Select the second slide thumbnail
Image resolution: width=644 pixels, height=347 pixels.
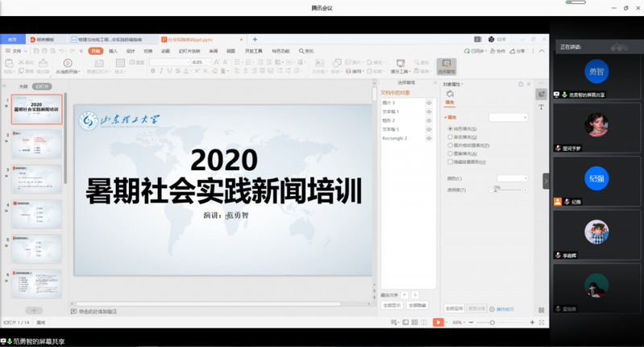click(36, 143)
